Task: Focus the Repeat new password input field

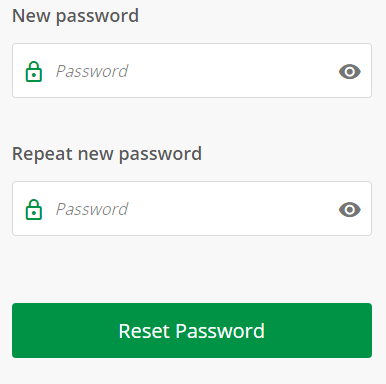Action: click(192, 209)
